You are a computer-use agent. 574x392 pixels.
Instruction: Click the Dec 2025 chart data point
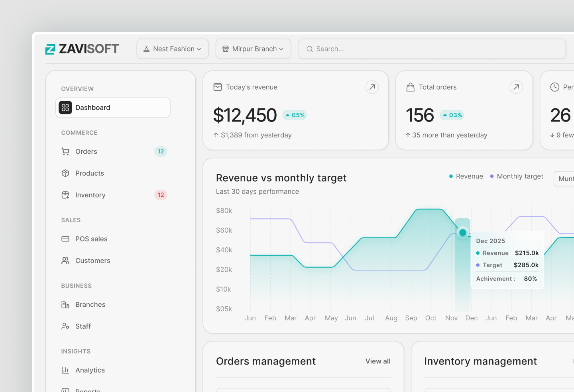[x=463, y=232]
